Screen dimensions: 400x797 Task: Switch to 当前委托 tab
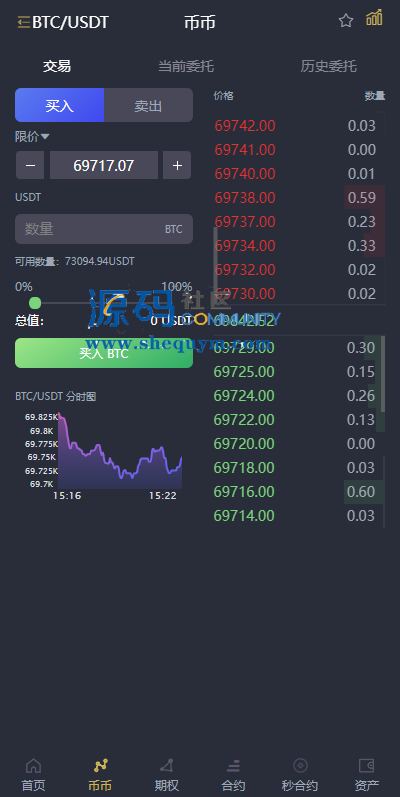pyautogui.click(x=186, y=66)
